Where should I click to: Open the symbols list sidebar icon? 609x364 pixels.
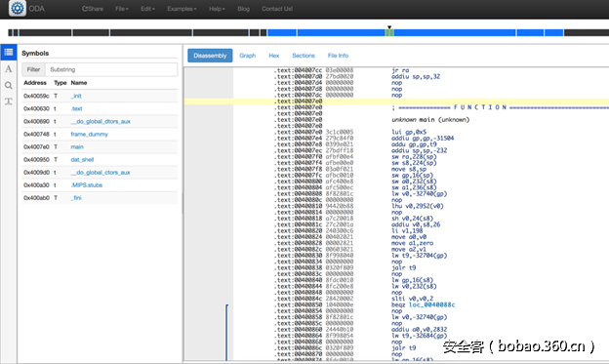point(9,52)
